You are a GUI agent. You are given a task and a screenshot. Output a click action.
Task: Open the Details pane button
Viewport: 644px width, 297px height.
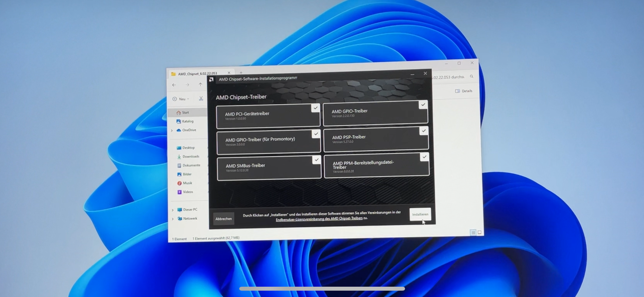[464, 91]
